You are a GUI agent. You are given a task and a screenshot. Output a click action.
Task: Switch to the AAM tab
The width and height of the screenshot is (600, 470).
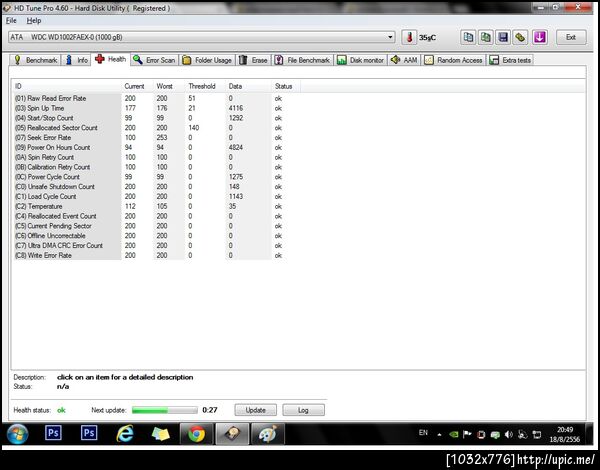tap(404, 60)
